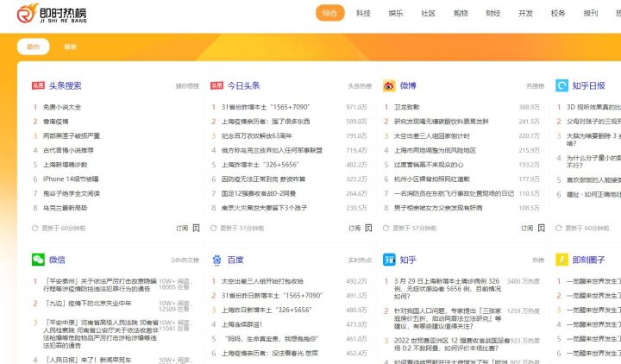Screen dimensions: 621x364
Task: Refresh the 头条搜索 card via refresh icon
Action: coord(34,228)
